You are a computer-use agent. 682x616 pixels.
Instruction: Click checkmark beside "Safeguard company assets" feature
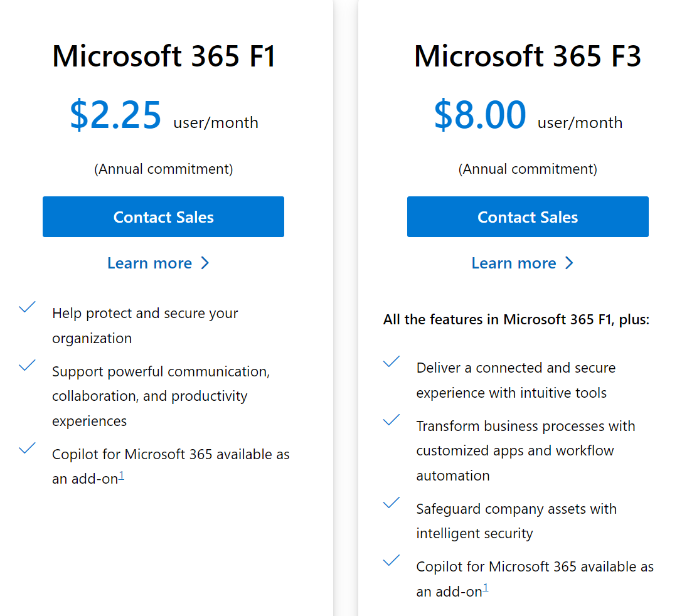[392, 503]
